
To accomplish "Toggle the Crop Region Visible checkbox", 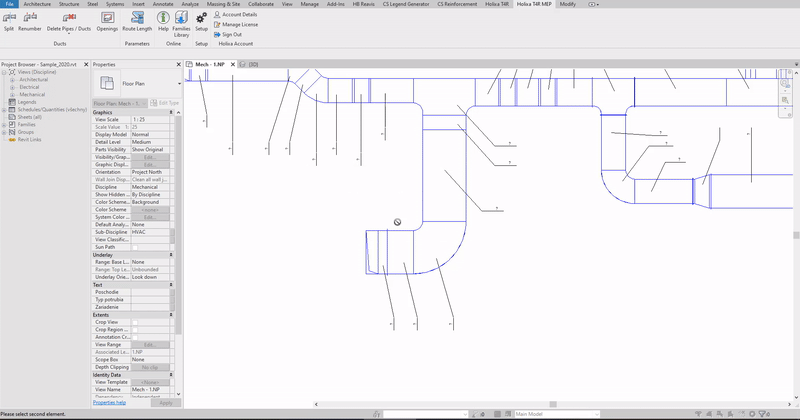I will tap(137, 329).
